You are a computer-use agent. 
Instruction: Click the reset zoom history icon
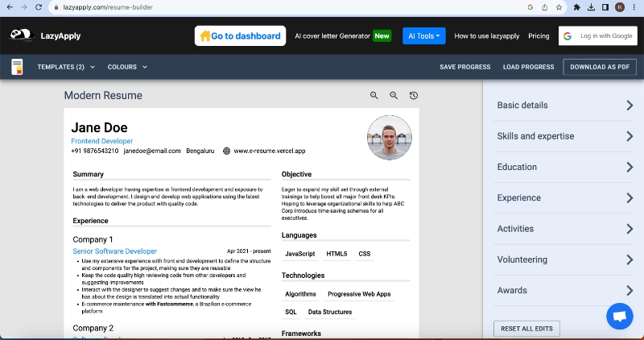tap(413, 96)
